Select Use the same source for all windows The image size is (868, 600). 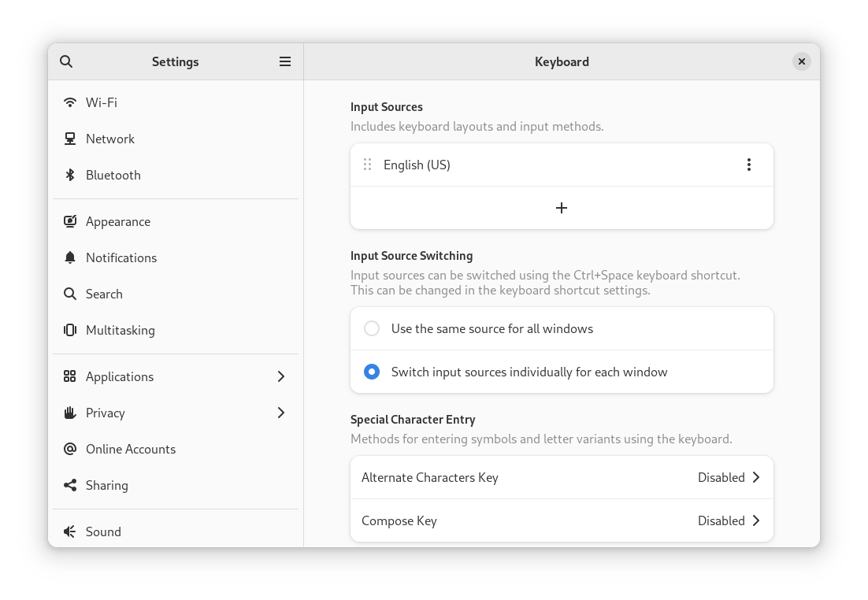372,328
